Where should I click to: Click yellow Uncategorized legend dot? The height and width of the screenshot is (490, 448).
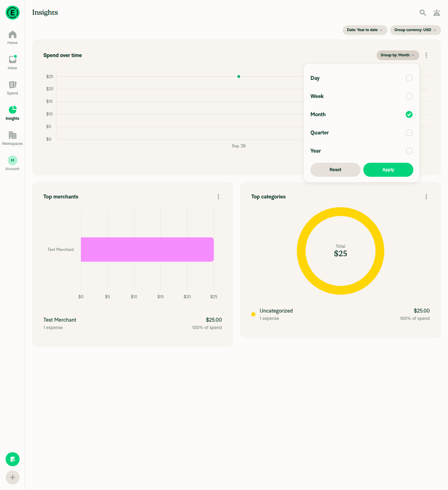pyautogui.click(x=253, y=314)
